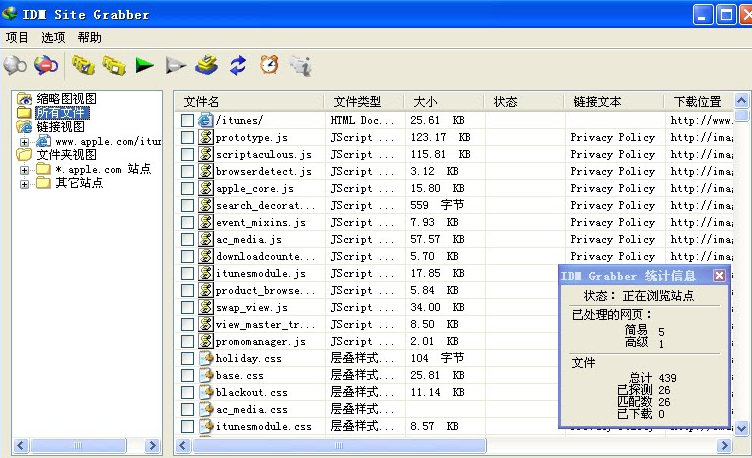The width and height of the screenshot is (752, 458).
Task: Check the box for prototype.js
Action: coord(187,137)
